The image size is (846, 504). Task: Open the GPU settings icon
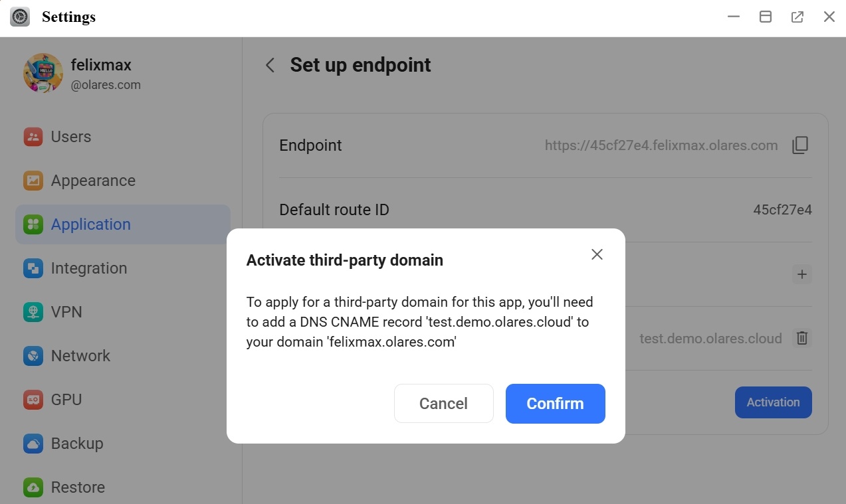coord(33,399)
